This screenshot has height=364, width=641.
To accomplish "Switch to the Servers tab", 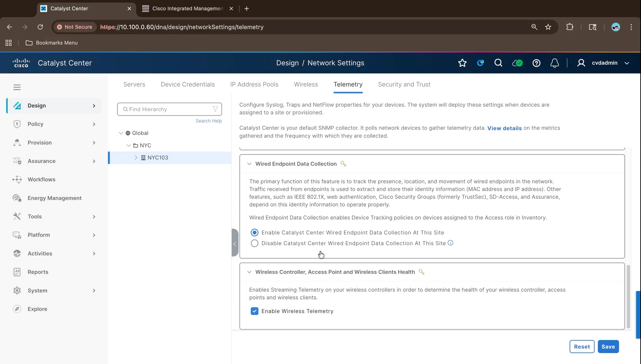I will pos(134,84).
